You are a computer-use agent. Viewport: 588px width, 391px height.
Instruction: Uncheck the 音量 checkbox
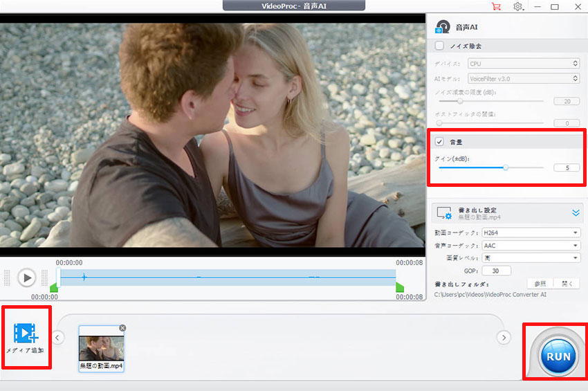(x=439, y=141)
